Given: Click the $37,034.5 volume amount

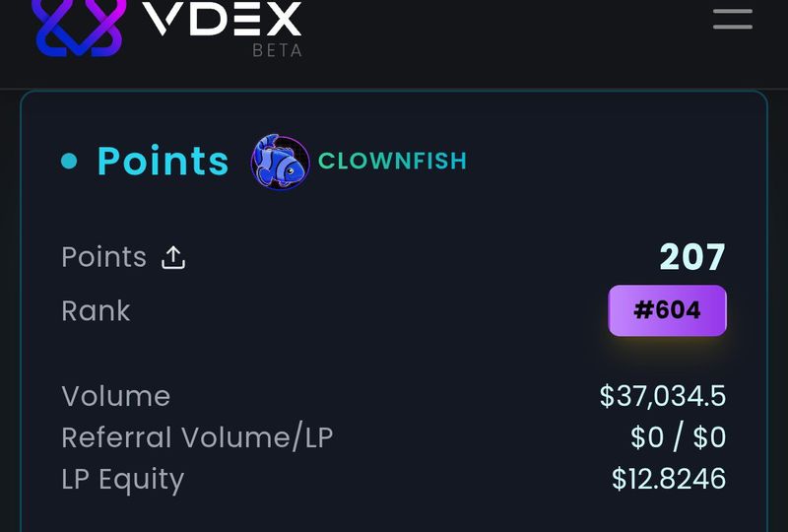Looking at the screenshot, I should (x=662, y=396).
